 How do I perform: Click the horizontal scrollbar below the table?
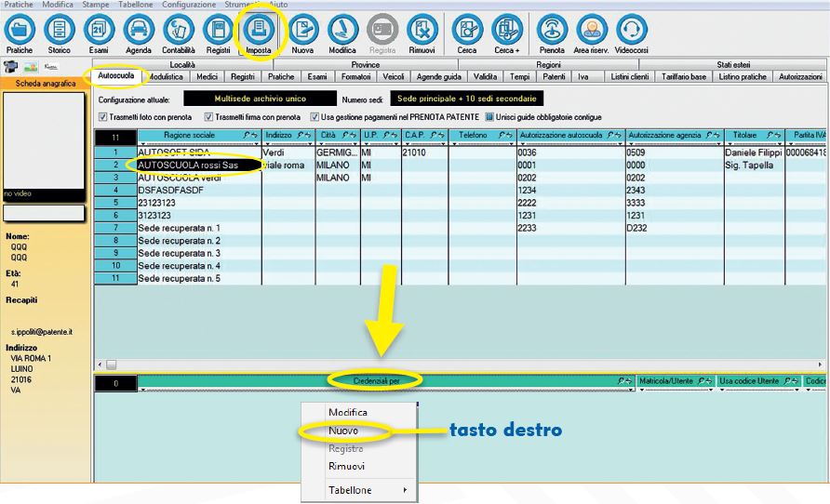[465, 365]
